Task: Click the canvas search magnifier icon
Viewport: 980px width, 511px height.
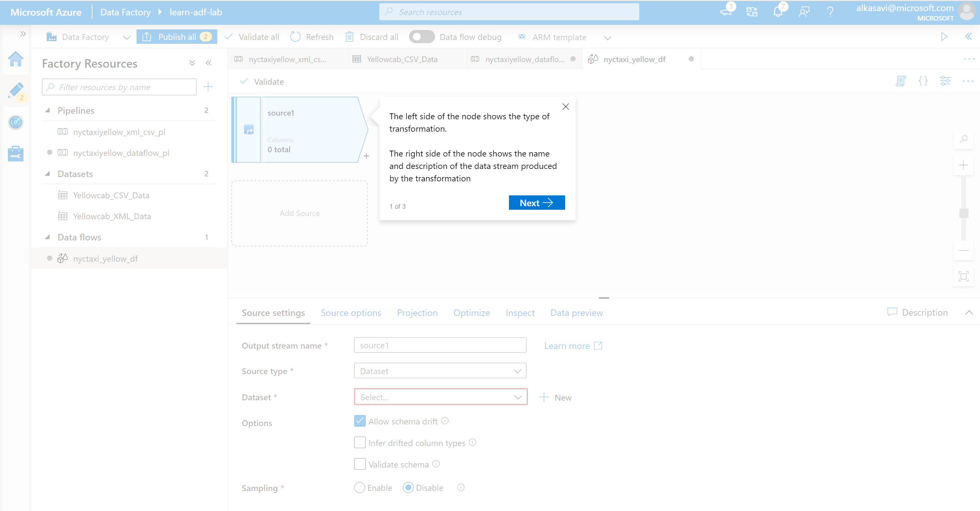Action: coord(963,139)
